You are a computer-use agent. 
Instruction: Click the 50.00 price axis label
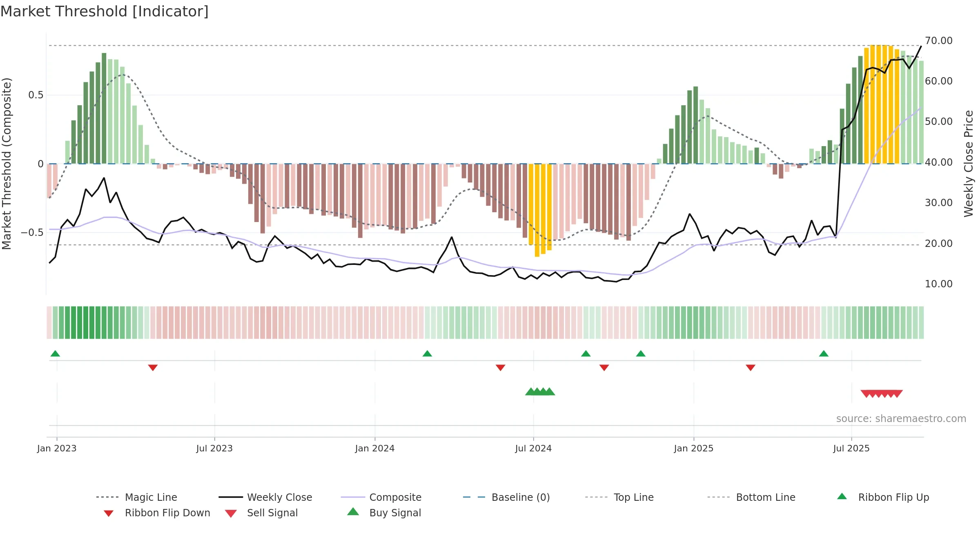tap(939, 122)
